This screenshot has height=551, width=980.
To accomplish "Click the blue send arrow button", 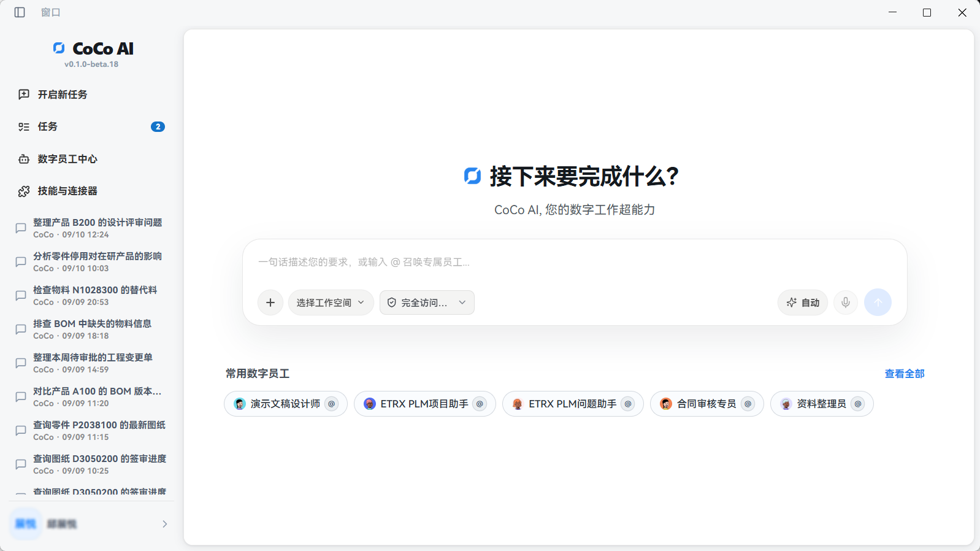I will click(x=878, y=302).
